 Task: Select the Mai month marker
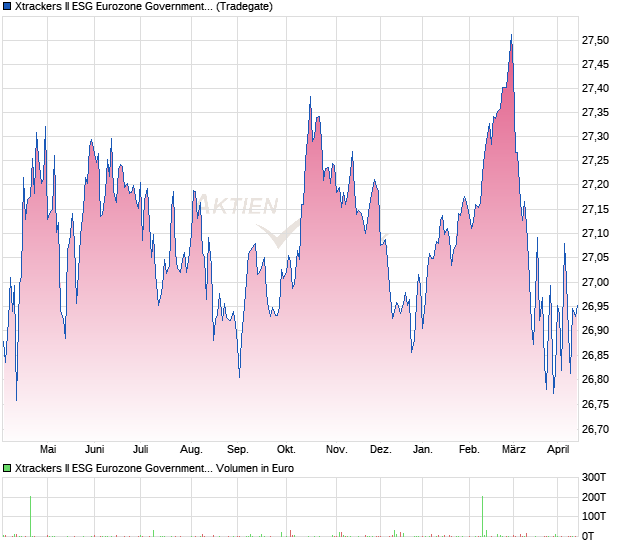click(46, 449)
